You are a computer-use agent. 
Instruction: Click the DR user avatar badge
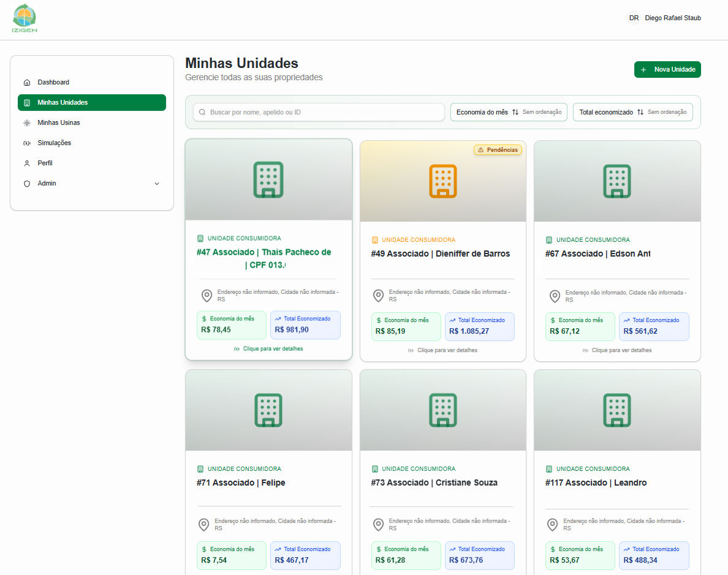pos(634,18)
